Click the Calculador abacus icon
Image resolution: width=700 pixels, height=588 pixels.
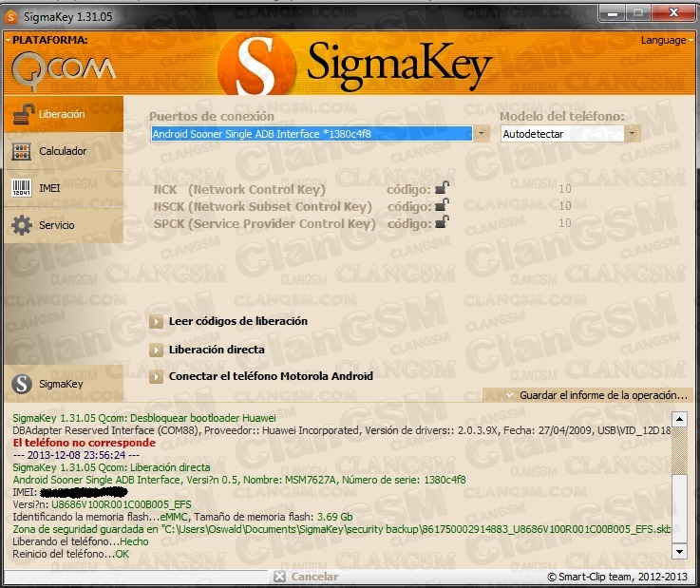tap(22, 151)
